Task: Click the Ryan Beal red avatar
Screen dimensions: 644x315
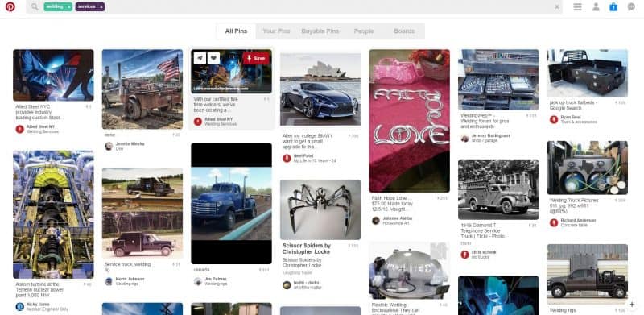Action: 554,120
